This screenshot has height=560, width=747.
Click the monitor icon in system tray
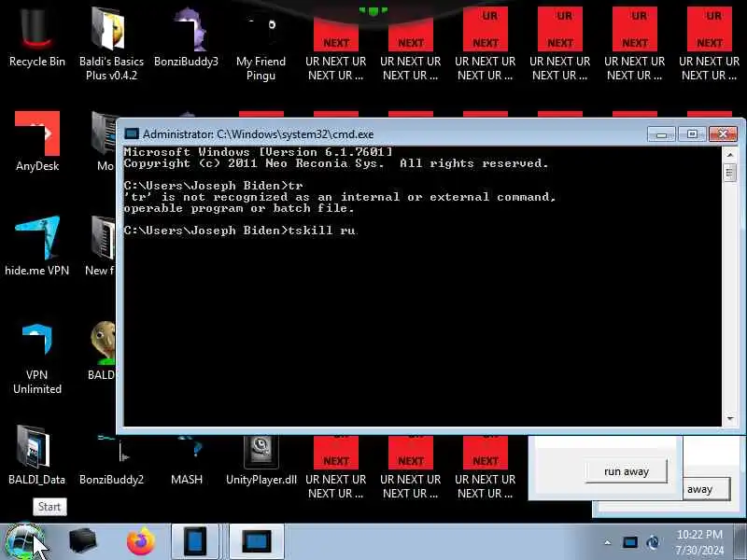[x=629, y=542]
